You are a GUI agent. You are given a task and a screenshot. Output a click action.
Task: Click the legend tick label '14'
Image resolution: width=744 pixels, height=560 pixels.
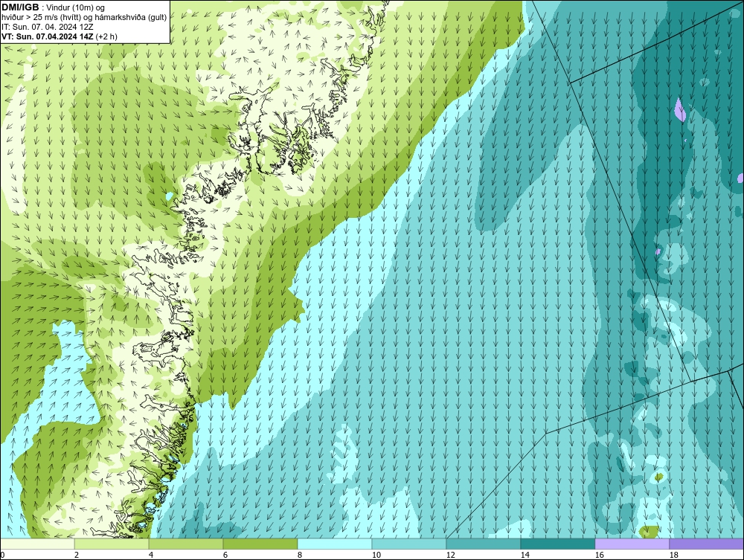tap(525, 555)
